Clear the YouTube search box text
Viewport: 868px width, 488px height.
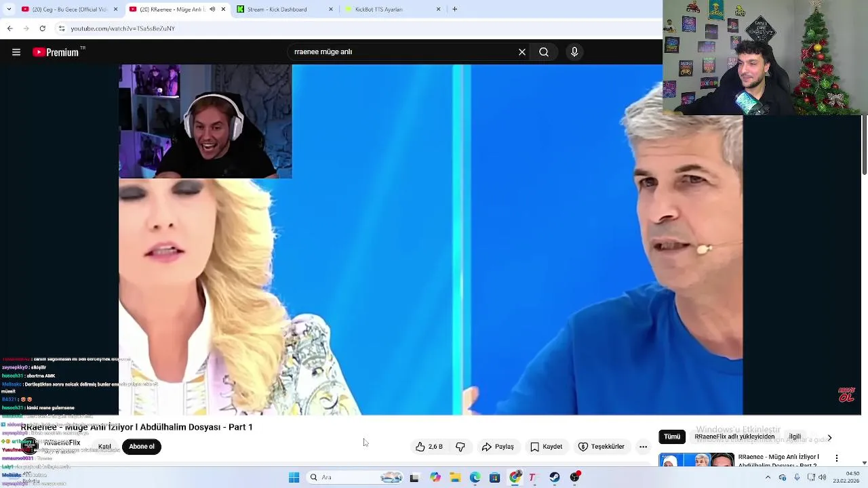(522, 52)
